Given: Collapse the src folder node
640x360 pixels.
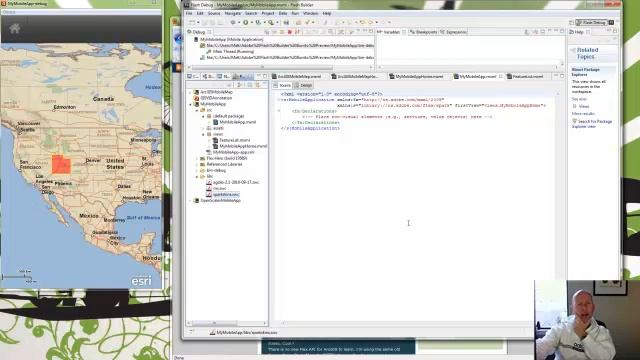Looking at the screenshot, I should (197, 110).
